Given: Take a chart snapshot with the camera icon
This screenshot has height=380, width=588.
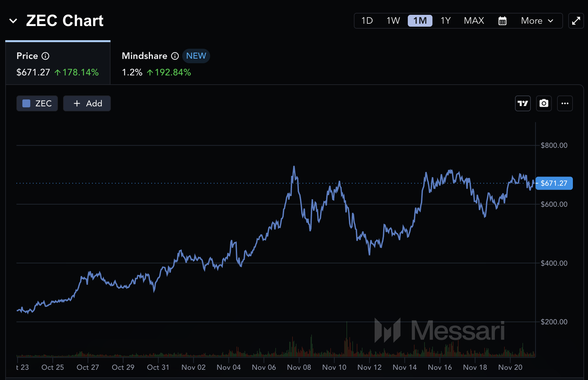Looking at the screenshot, I should (544, 103).
